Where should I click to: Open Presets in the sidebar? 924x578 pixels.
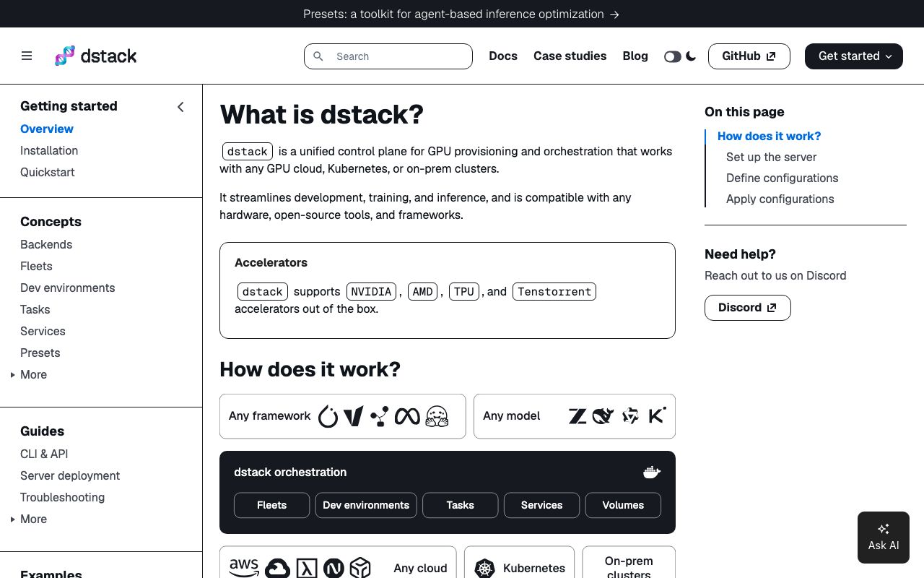(x=40, y=353)
